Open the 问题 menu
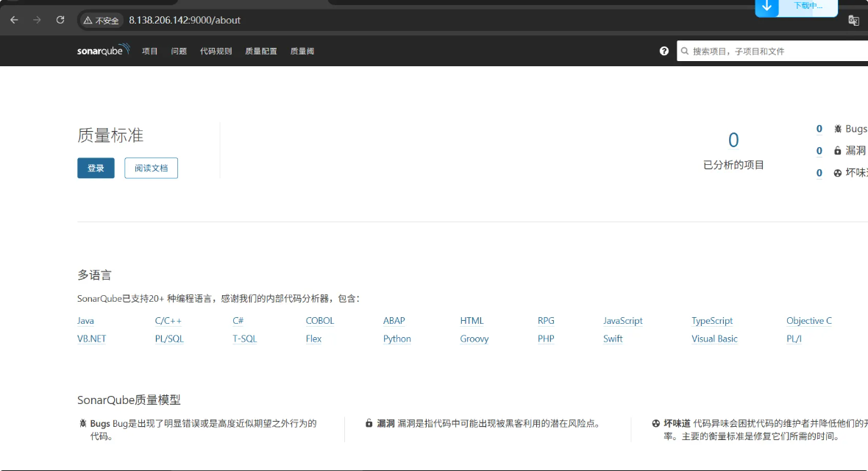 click(179, 51)
